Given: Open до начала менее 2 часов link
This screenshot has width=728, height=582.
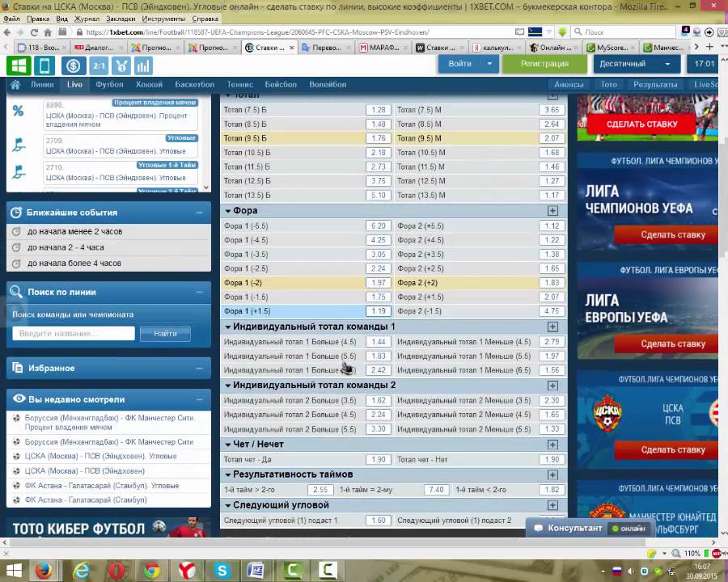Looking at the screenshot, I should (x=74, y=231).
